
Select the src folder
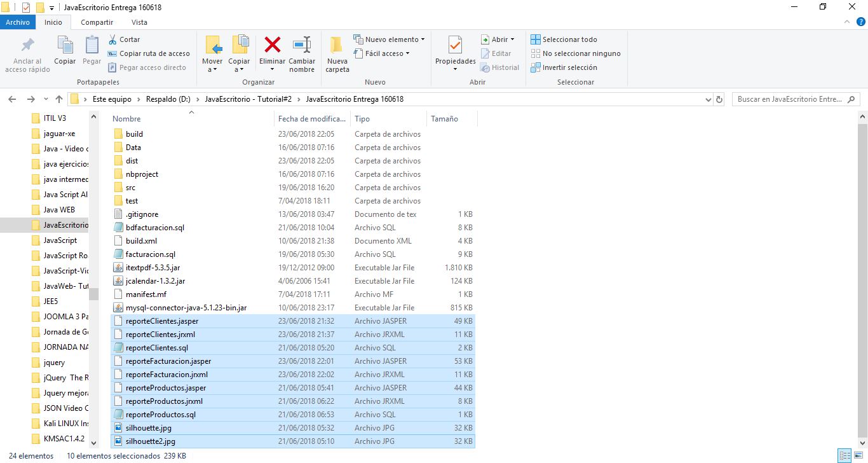(x=292, y=188)
